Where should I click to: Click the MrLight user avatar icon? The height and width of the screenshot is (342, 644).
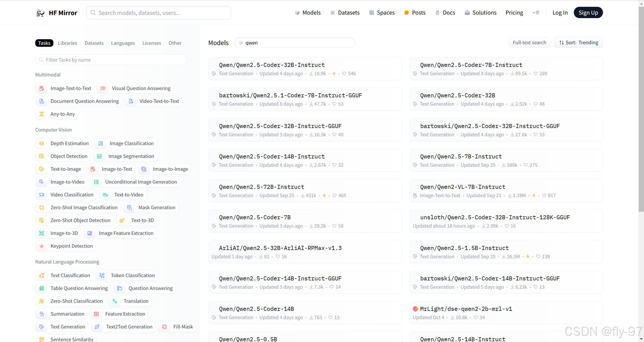415,309
